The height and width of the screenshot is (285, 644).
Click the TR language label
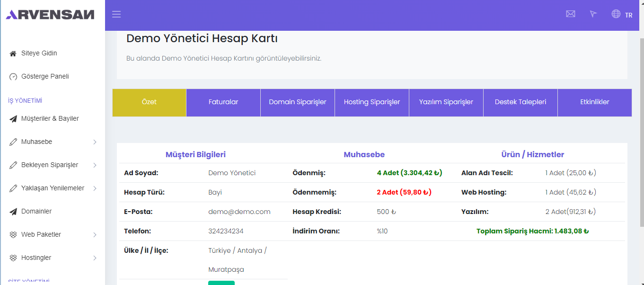(x=628, y=15)
